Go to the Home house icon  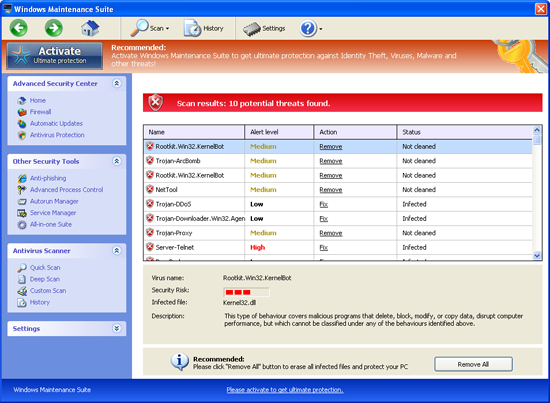(90, 28)
